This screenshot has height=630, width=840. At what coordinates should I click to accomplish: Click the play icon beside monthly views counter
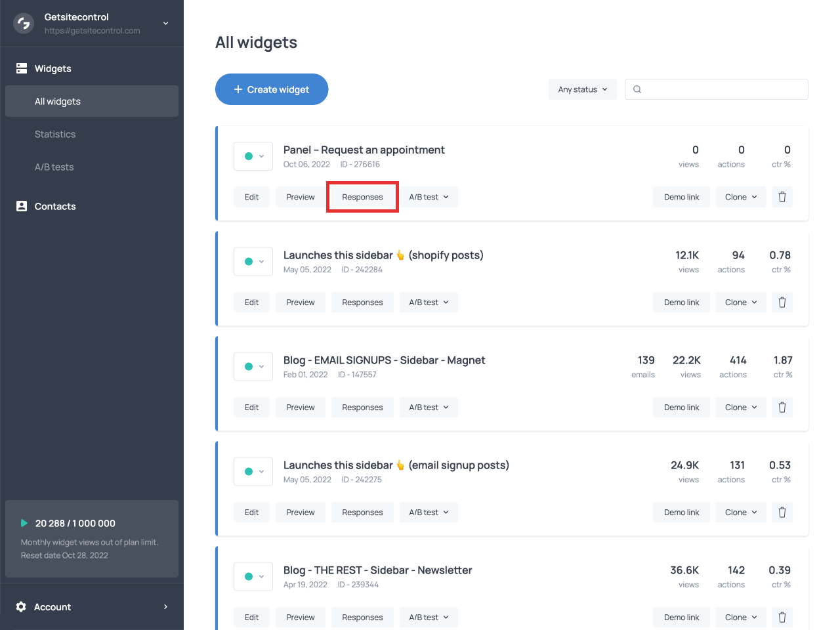pos(24,523)
